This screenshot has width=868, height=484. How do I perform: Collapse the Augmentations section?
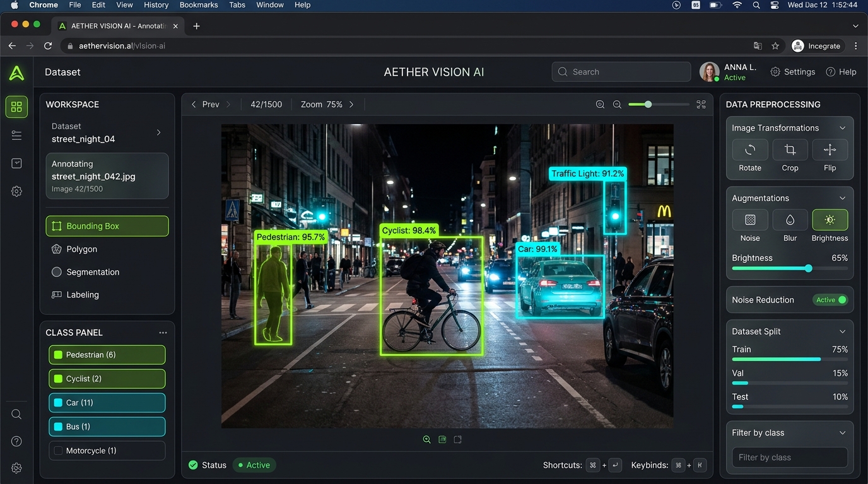[842, 198]
